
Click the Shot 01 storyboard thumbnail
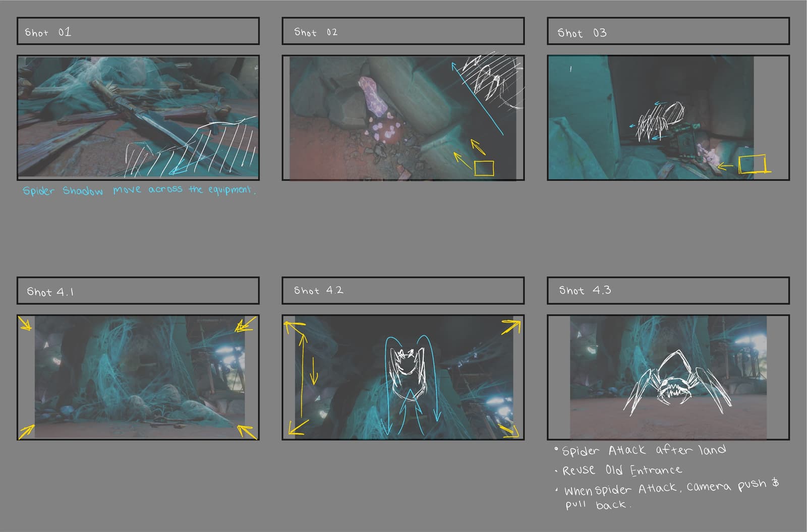tap(138, 117)
